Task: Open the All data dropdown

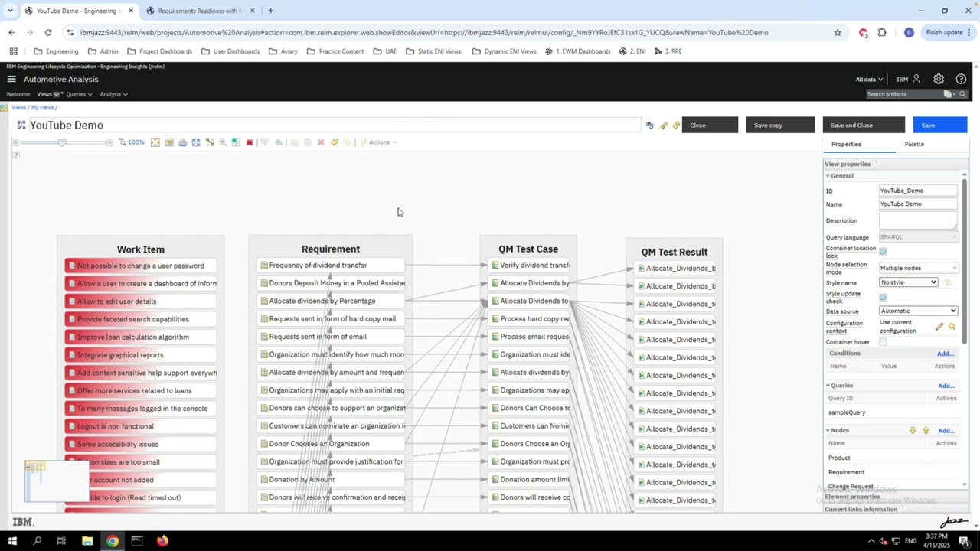Action: click(x=869, y=80)
